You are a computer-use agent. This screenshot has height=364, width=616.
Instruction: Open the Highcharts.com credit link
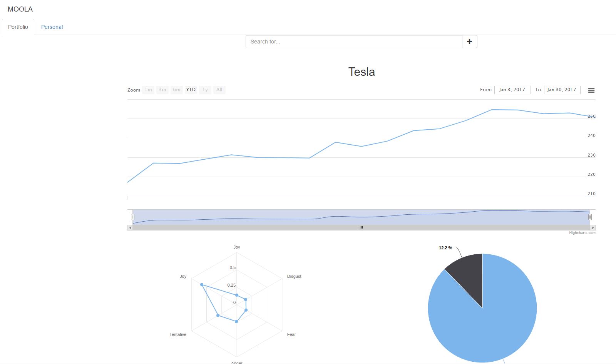point(582,233)
